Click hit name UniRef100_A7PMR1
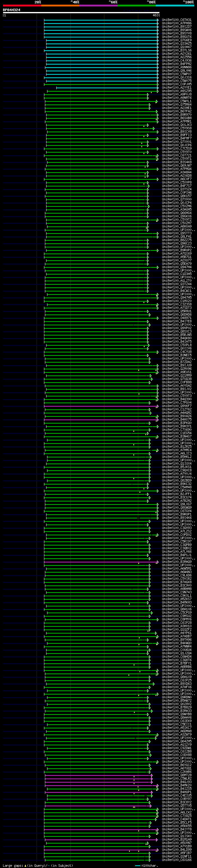This screenshot has height=868, width=197. tap(177, 121)
